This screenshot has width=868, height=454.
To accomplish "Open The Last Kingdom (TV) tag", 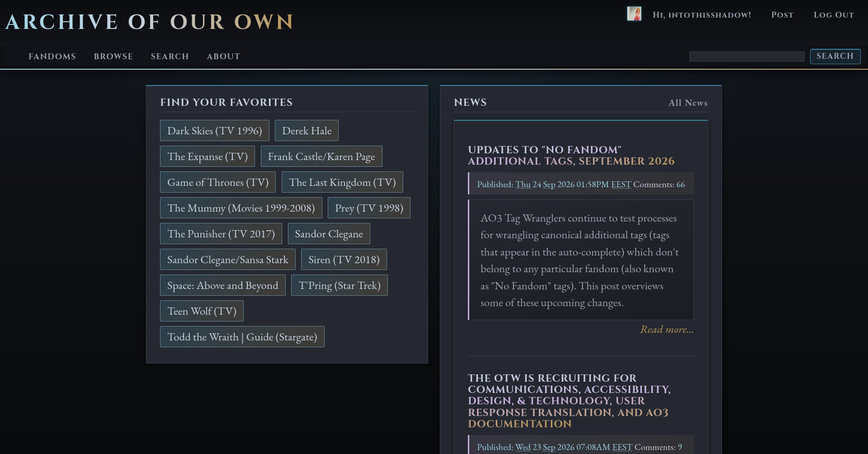I will click(x=342, y=182).
